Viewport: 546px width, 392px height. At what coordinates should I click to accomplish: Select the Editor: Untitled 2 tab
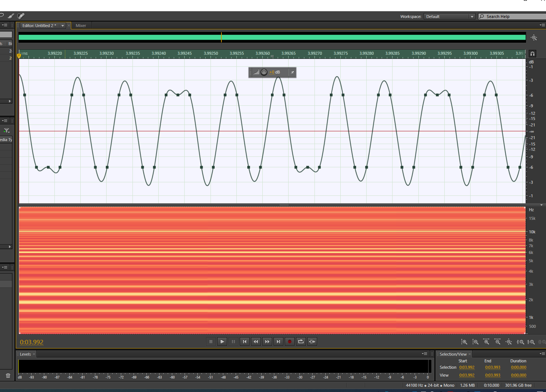[x=39, y=26]
